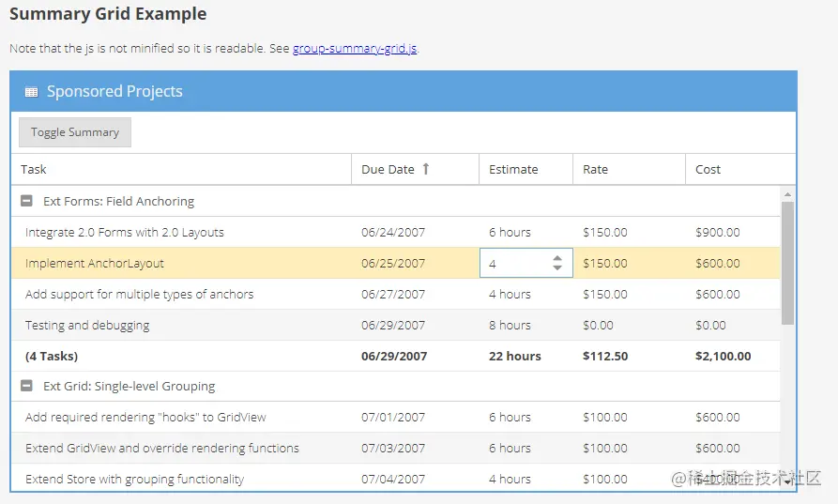Click the due date 06/24/2007

coord(393,233)
